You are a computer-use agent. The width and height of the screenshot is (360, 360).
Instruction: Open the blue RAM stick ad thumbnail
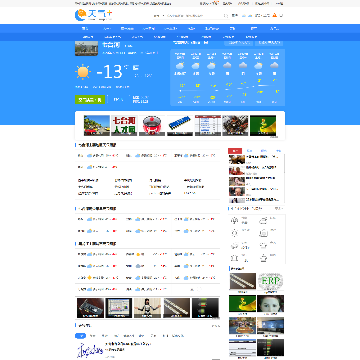point(180,125)
